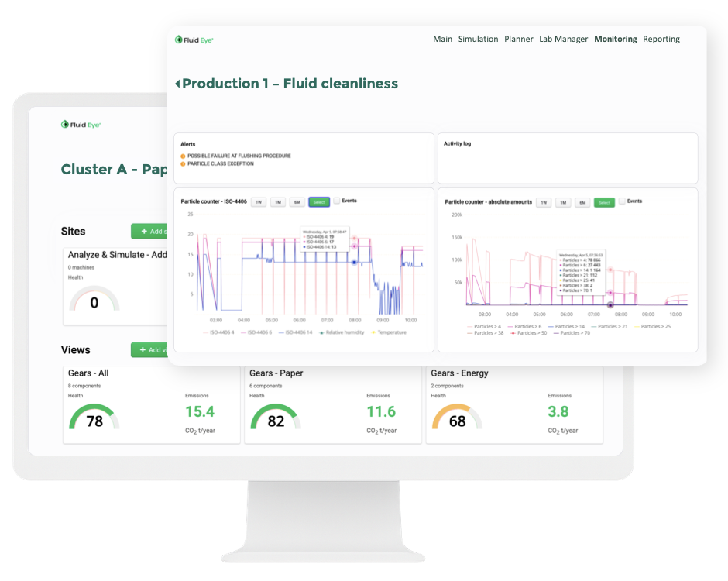
Task: Go to the Reporting section
Action: click(x=661, y=39)
